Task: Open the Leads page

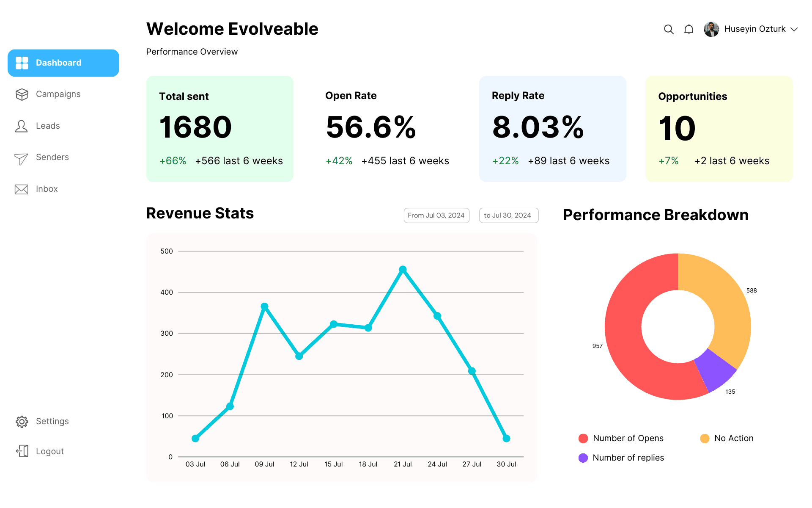Action: [48, 126]
